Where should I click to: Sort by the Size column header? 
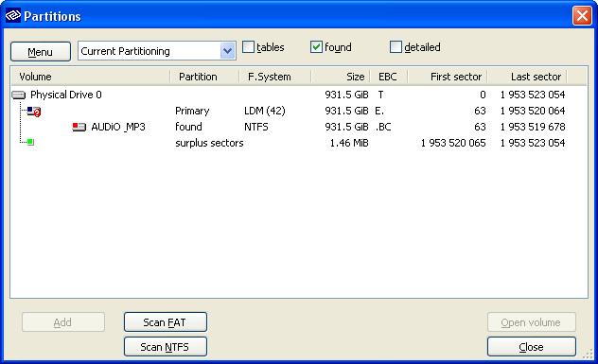pyautogui.click(x=341, y=77)
